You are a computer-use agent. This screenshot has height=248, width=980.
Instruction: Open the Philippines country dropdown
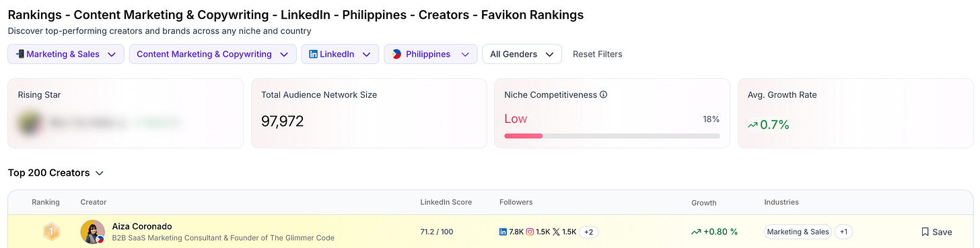(x=431, y=54)
